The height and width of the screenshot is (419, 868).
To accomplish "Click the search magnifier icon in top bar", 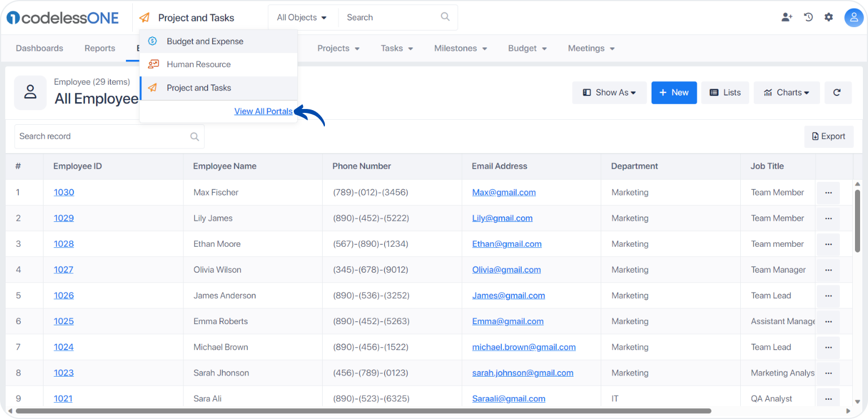I will 445,17.
